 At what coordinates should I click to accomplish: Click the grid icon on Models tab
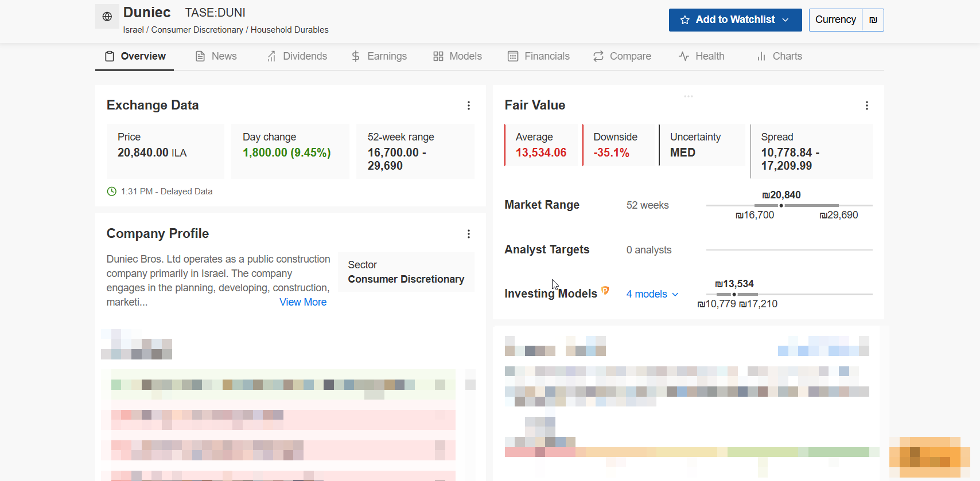[438, 56]
